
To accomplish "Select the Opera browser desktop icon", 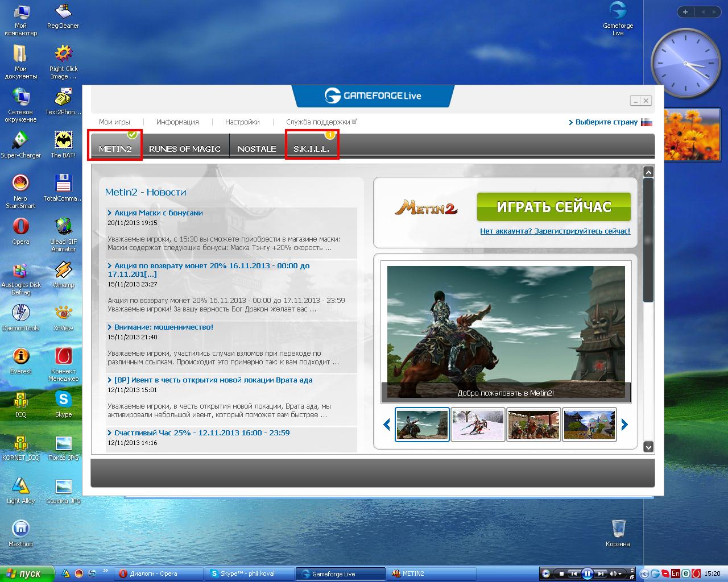I will [x=20, y=232].
